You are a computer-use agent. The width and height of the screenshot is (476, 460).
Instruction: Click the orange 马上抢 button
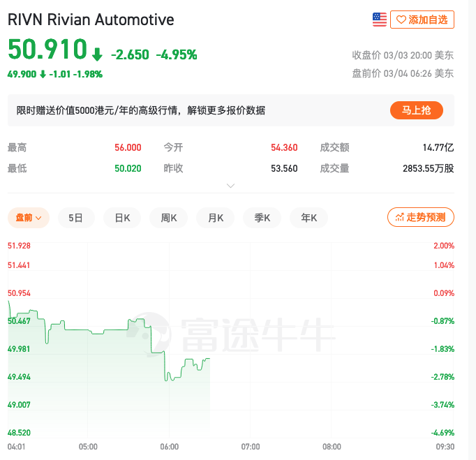point(416,110)
